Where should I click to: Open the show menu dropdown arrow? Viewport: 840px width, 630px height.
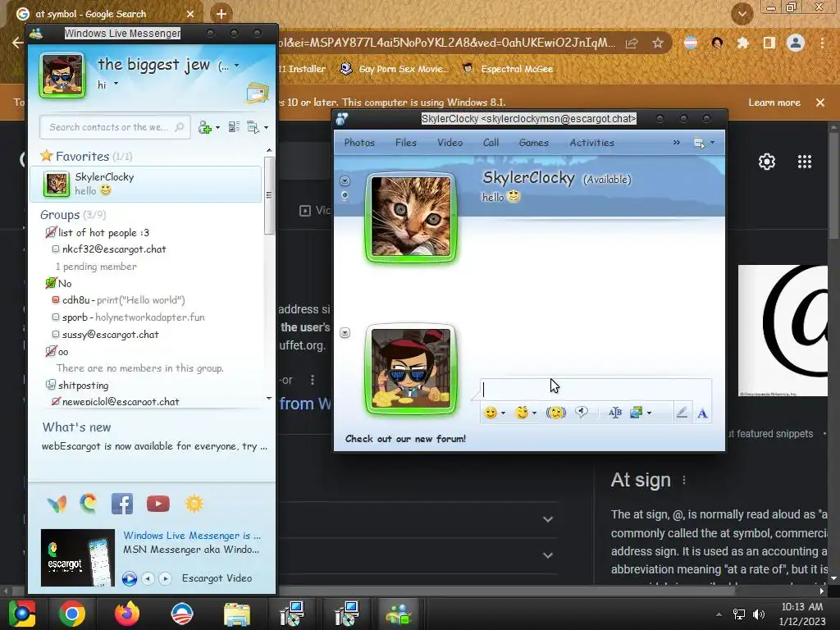click(x=266, y=127)
